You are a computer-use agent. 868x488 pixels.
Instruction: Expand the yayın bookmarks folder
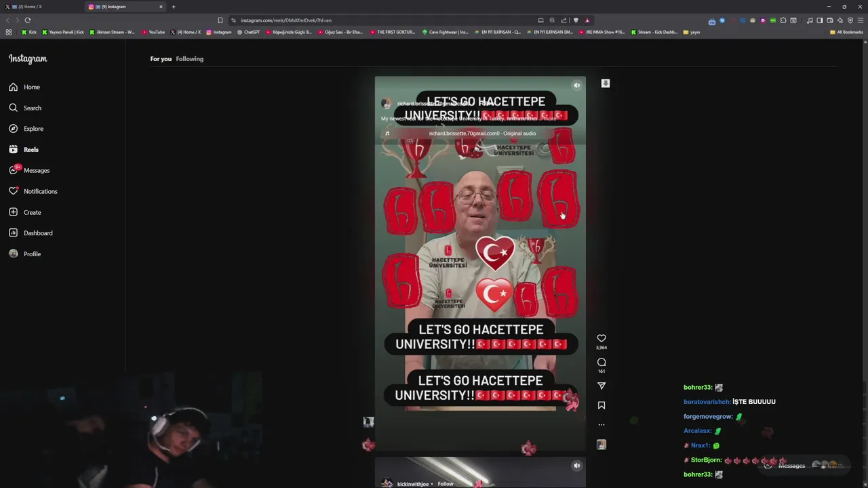[x=692, y=32]
